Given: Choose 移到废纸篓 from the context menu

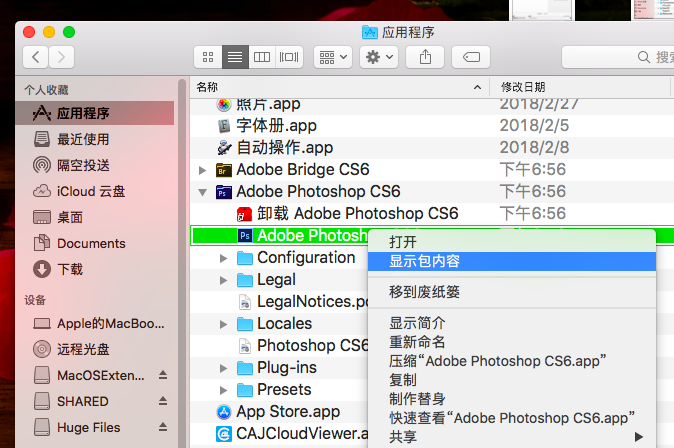Looking at the screenshot, I should click(512, 292).
